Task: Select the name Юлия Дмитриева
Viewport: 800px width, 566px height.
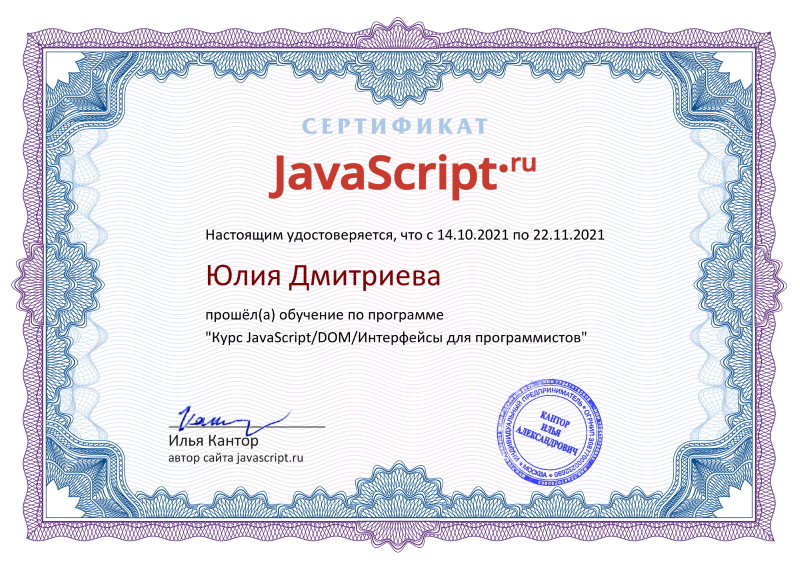Action: point(323,276)
